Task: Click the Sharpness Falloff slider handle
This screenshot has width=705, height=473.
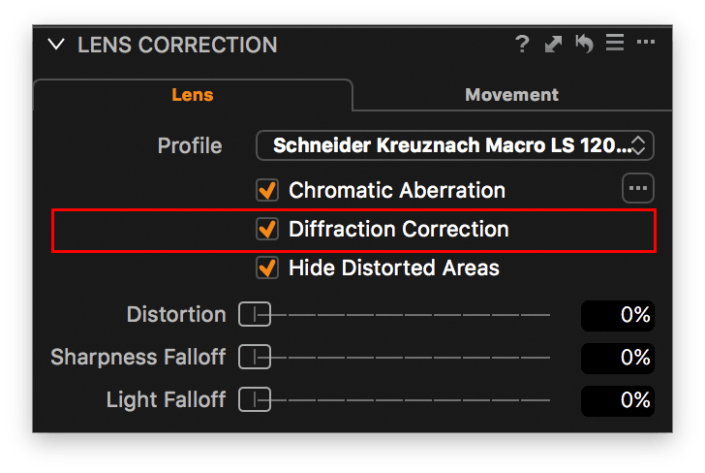Action: pos(254,357)
